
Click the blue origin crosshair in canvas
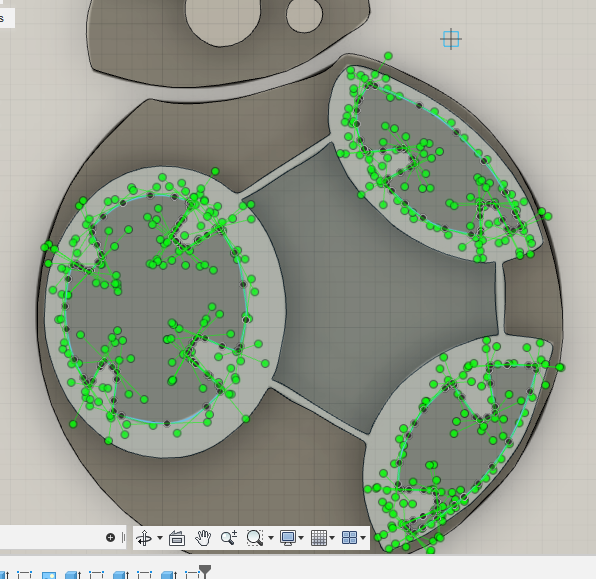(451, 39)
